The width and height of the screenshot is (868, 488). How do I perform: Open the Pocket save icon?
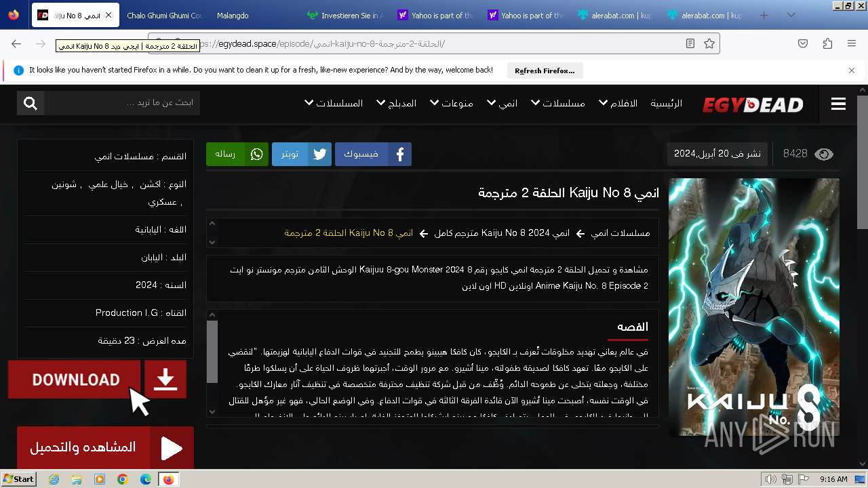(x=803, y=43)
